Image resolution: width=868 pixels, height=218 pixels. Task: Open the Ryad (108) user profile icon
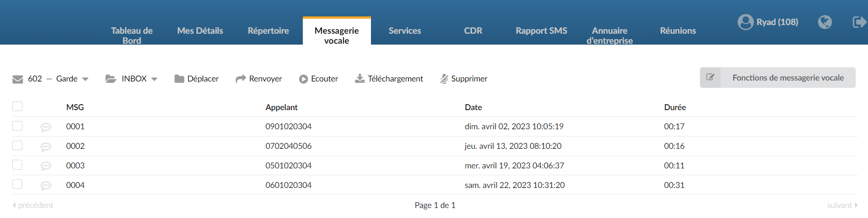point(746,22)
